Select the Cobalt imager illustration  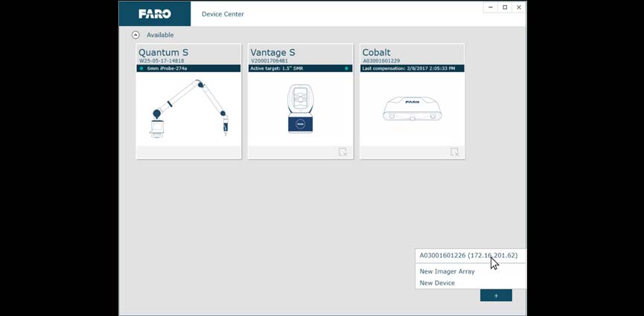tap(412, 108)
